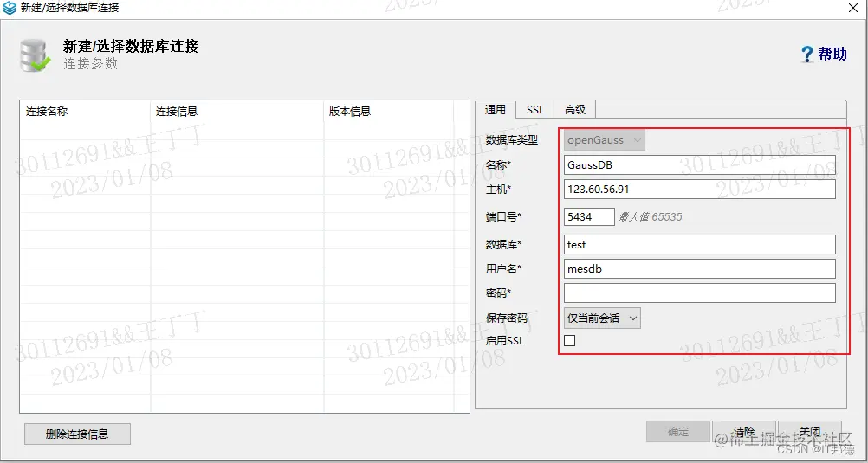
Task: Click the empty 密码 field
Action: (700, 293)
